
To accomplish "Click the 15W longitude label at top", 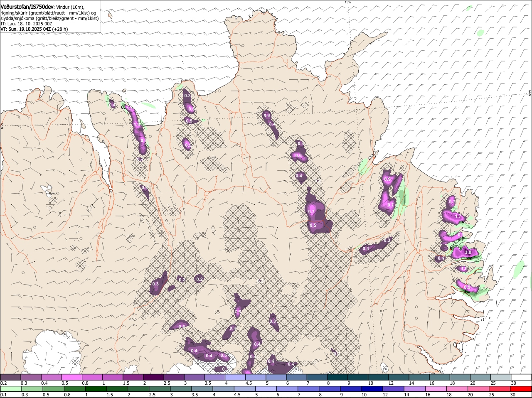I will 348,2.
